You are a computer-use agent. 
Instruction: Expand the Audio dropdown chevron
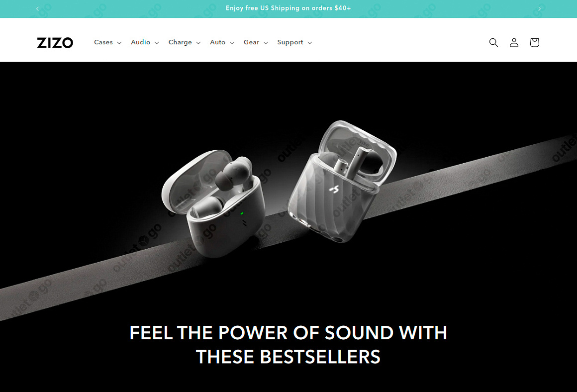point(157,43)
